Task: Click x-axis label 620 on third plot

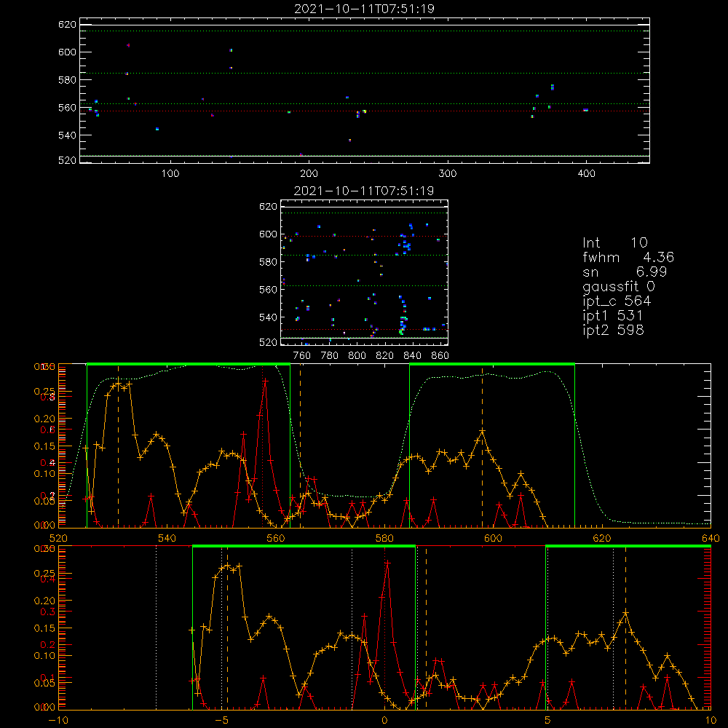Action: pos(602,538)
